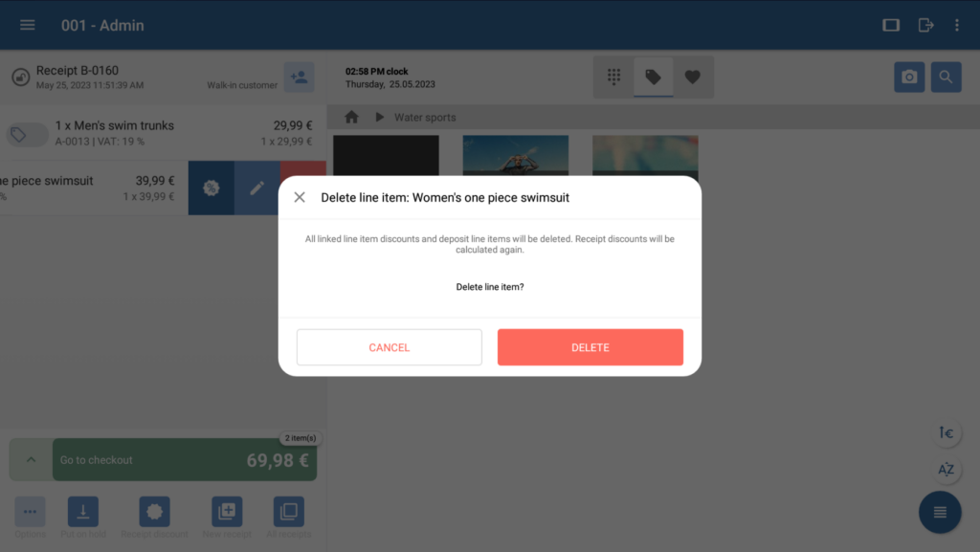The image size is (980, 552).
Task: Open the hamburger navigation menu
Action: 27,25
